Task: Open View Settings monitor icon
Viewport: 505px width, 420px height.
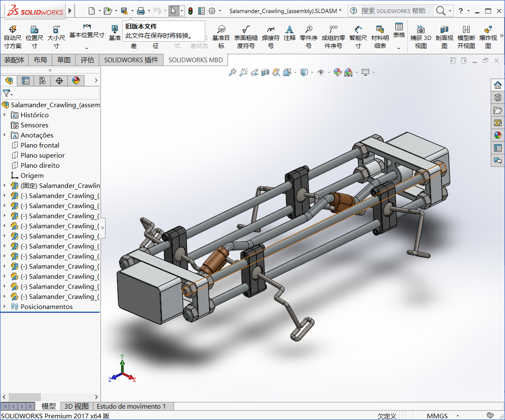Action: [365, 73]
